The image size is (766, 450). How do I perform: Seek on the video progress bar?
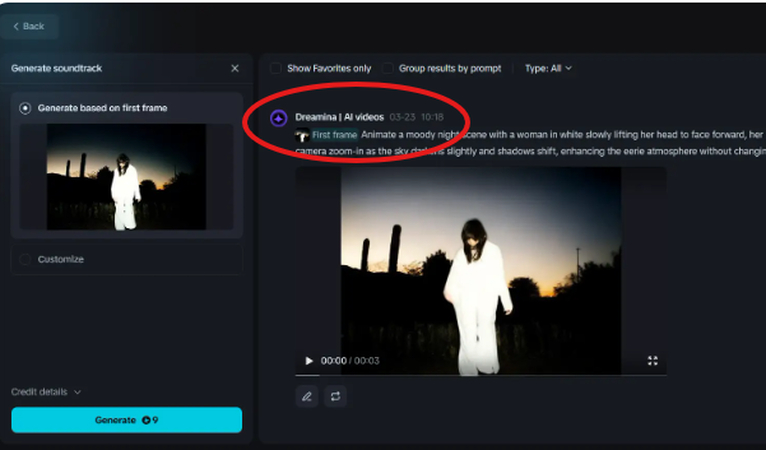point(481,375)
